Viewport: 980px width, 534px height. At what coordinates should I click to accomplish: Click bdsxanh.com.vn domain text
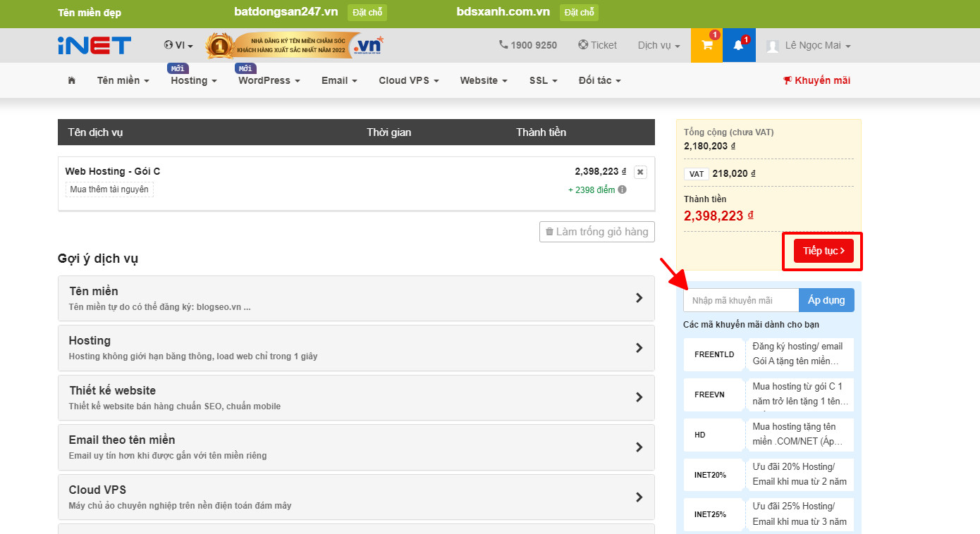pos(503,11)
